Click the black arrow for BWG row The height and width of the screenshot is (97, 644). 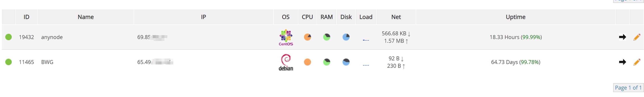tap(622, 62)
